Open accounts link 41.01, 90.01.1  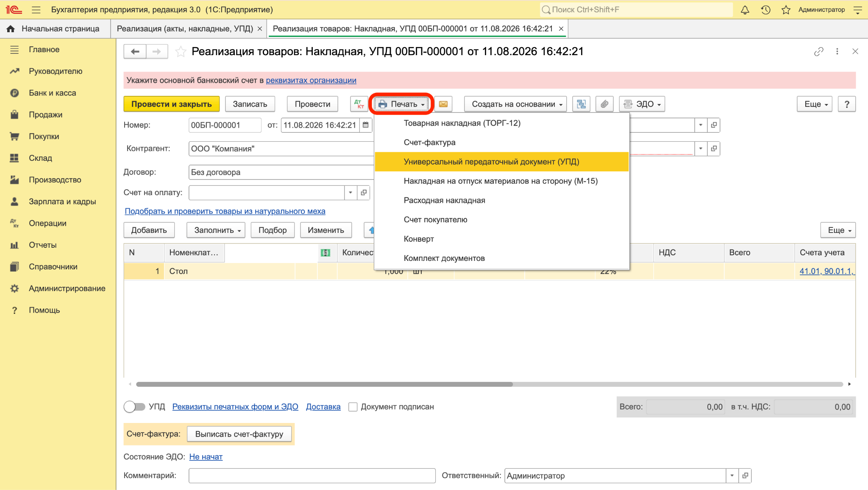[827, 271]
